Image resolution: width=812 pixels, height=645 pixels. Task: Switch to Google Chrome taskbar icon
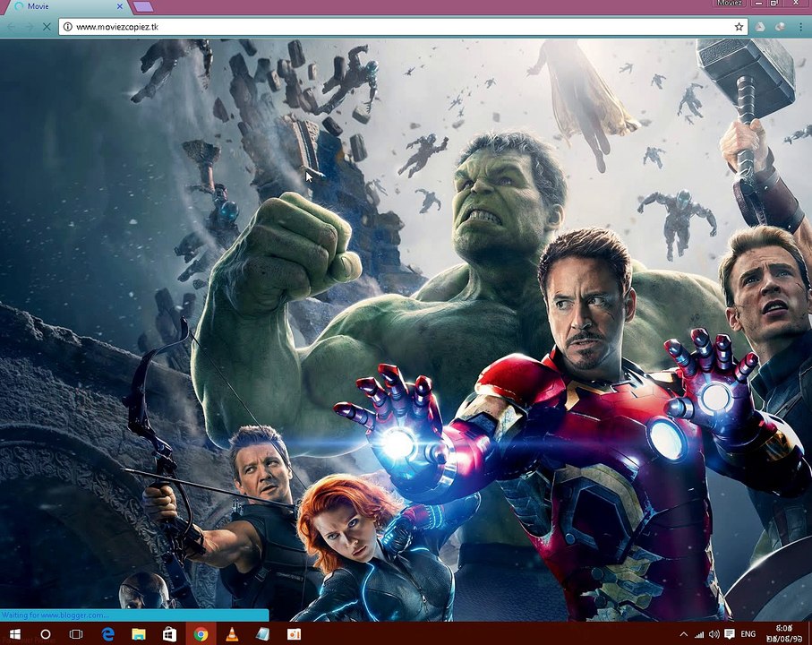point(201,634)
